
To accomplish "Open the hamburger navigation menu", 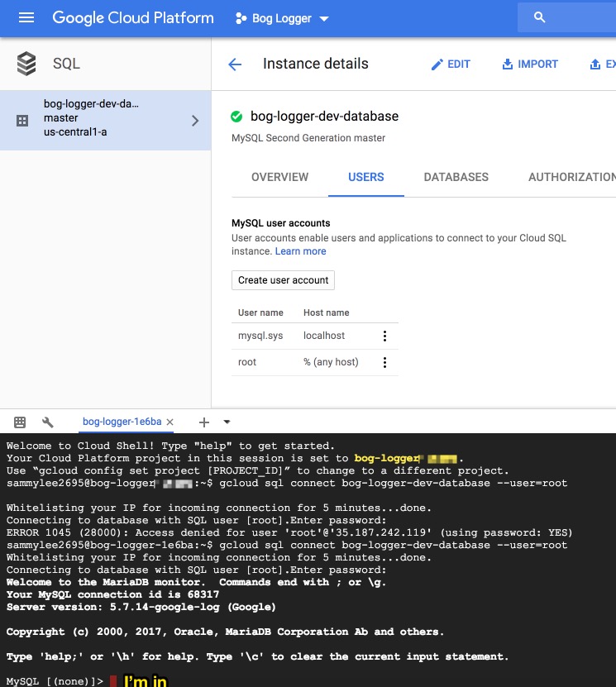I will click(26, 17).
